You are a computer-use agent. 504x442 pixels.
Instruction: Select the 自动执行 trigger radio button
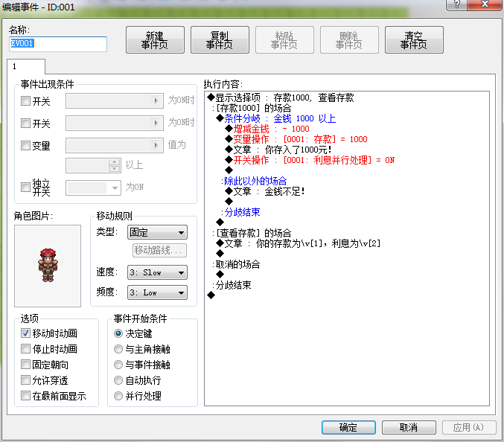pyautogui.click(x=118, y=380)
